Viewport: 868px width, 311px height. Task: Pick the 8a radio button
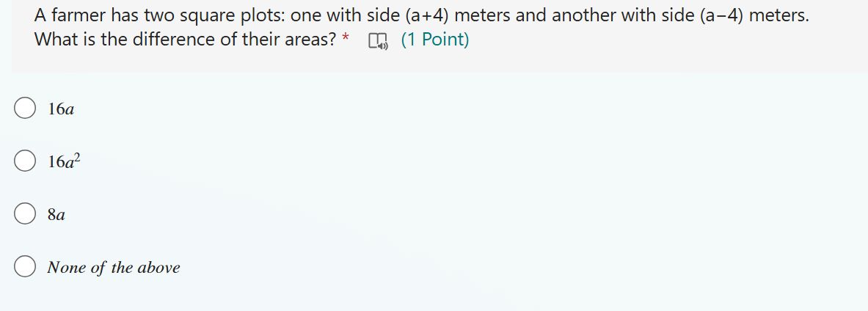tap(25, 214)
